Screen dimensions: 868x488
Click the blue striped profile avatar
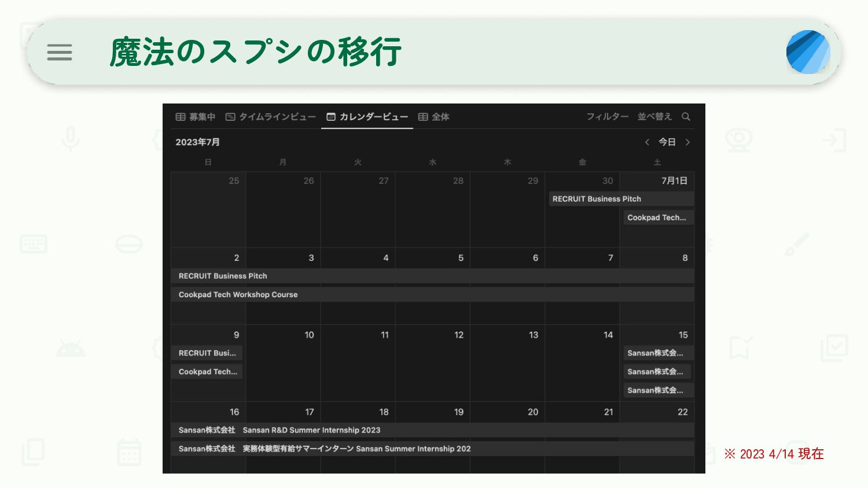click(808, 52)
